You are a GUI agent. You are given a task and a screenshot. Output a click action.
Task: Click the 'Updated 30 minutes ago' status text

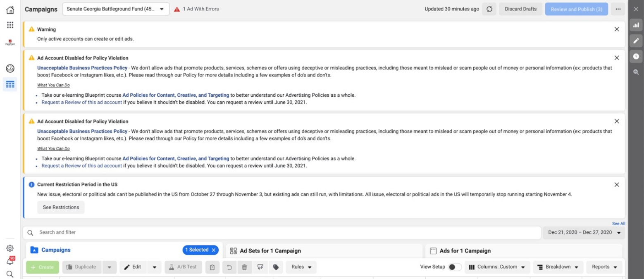(x=452, y=9)
